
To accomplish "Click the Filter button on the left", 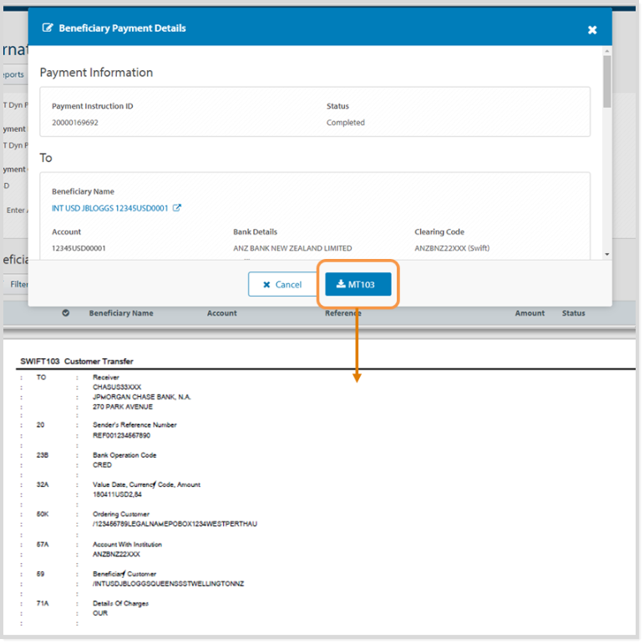I will point(18,285).
